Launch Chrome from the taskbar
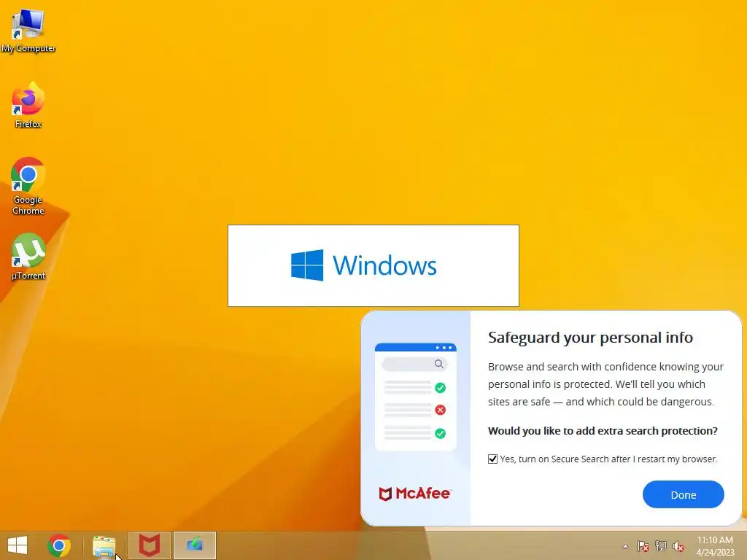The height and width of the screenshot is (560, 747). [x=59, y=545]
